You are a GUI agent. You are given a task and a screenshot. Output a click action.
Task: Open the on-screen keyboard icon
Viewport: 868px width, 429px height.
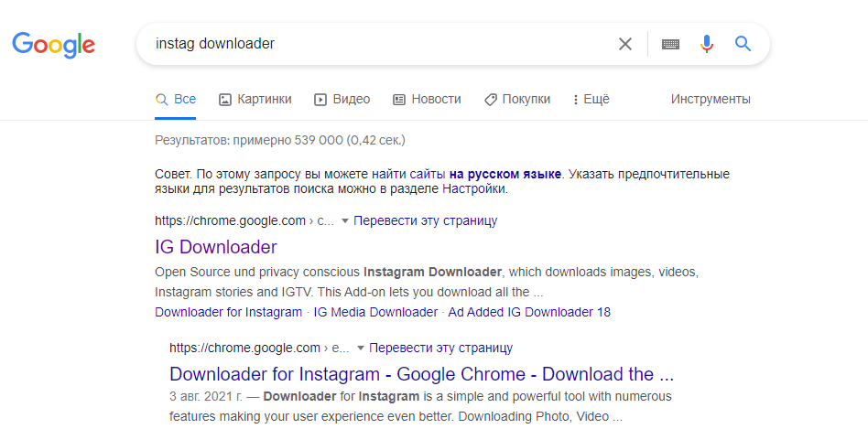point(670,44)
